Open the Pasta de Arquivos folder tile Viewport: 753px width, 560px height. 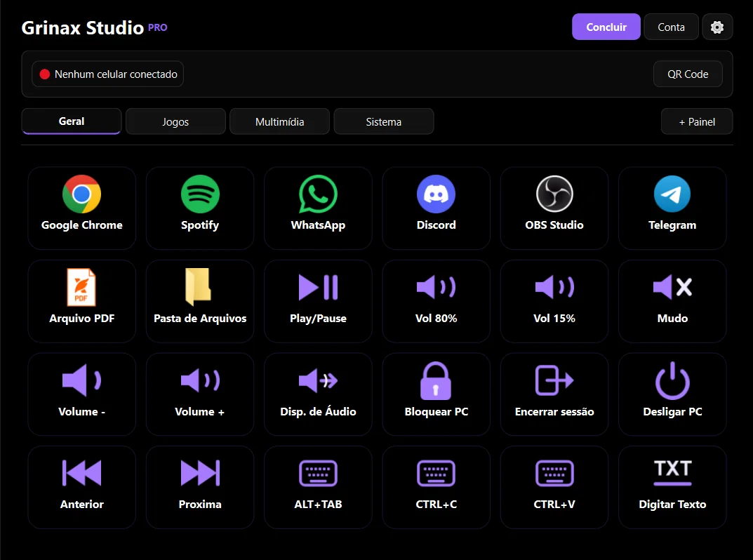(x=200, y=301)
